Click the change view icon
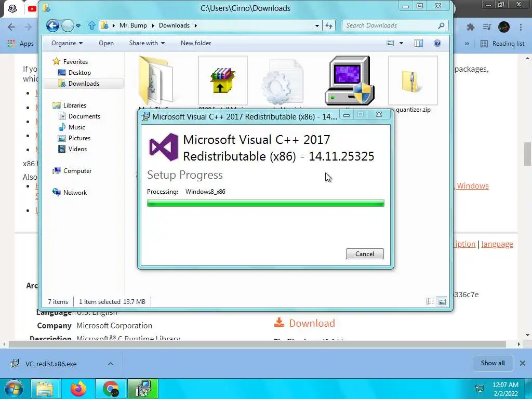 click(391, 43)
